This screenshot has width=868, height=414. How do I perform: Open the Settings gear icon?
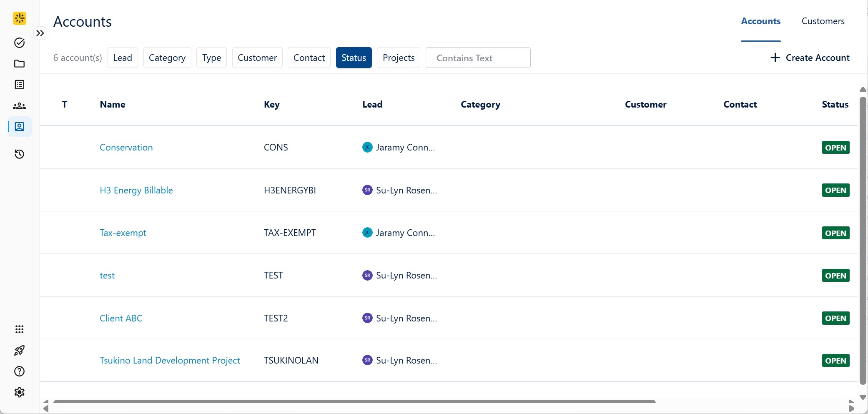(19, 392)
